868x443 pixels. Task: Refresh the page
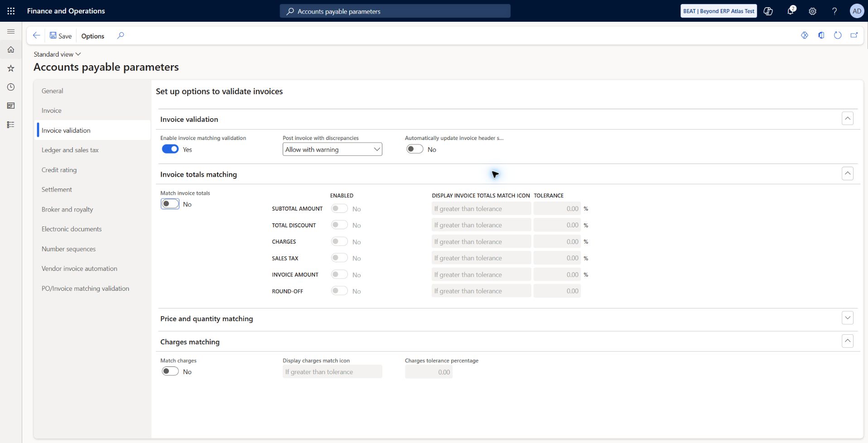pyautogui.click(x=838, y=35)
